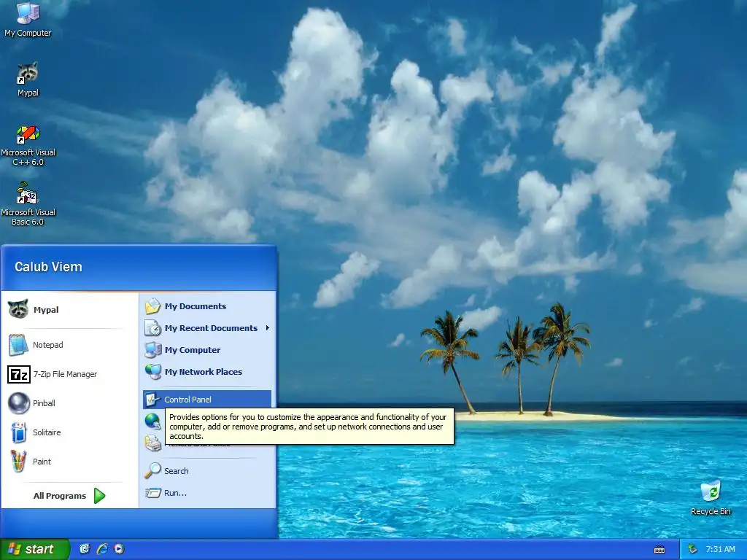Select the Mypal raccoon desktop shortcut
Image resolution: width=747 pixels, height=560 pixels.
tap(28, 79)
